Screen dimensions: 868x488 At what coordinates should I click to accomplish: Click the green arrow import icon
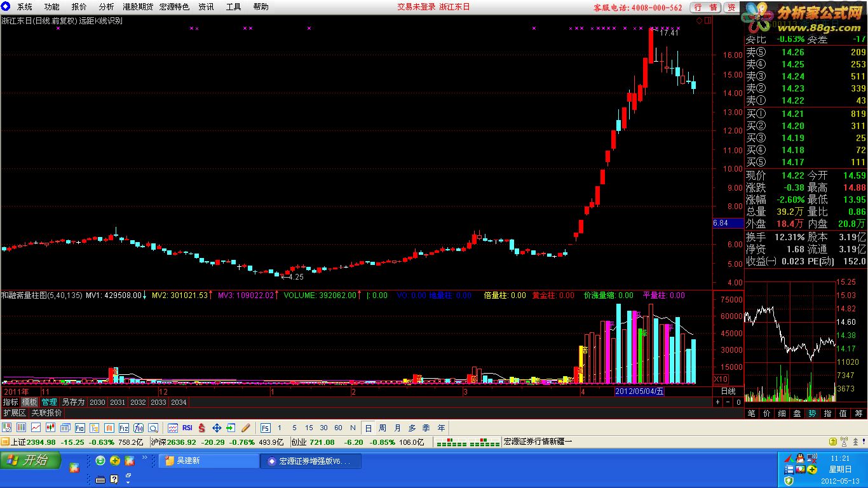231,428
